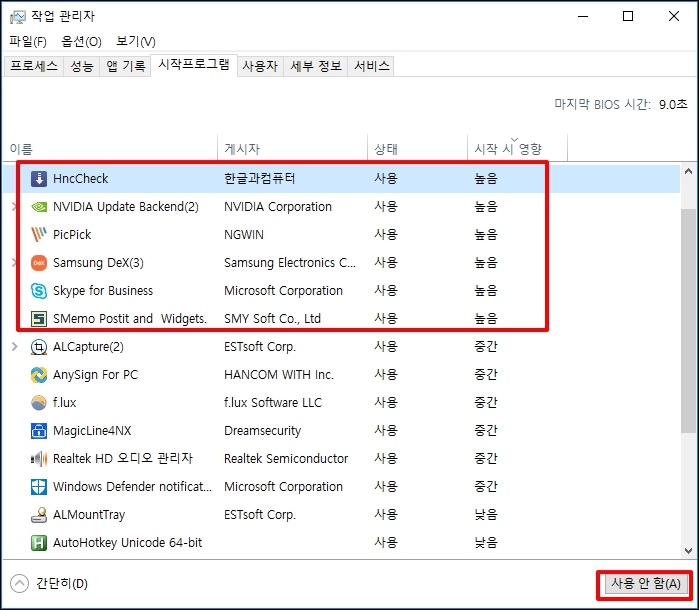Viewport: 699px width, 610px height.
Task: Select the f.lux row name
Action: coord(65,403)
